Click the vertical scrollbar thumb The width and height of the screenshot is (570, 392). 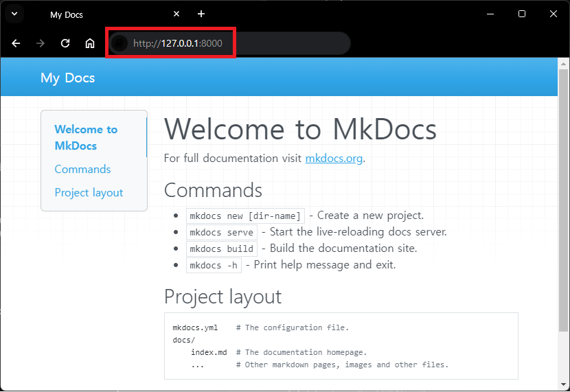tap(563, 200)
